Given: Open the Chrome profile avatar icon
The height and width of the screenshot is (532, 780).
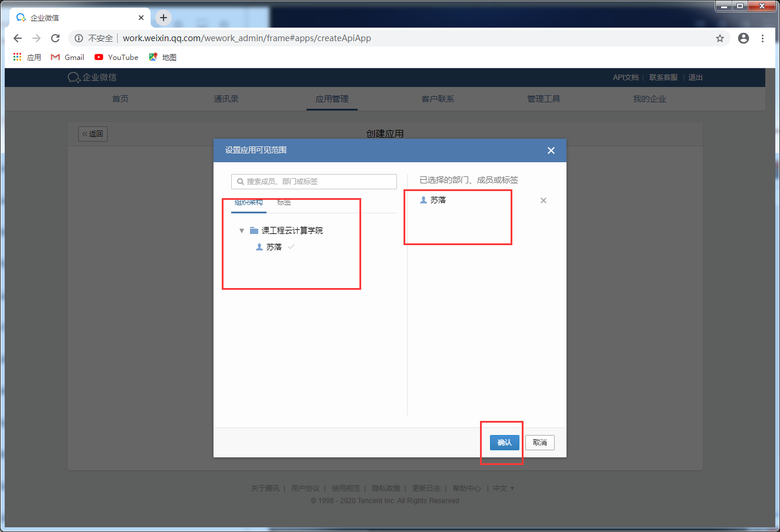Looking at the screenshot, I should coord(744,38).
